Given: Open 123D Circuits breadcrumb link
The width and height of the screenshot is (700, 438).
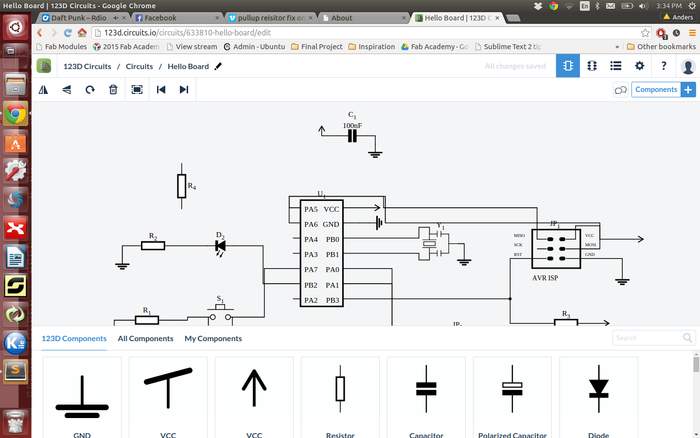Looking at the screenshot, I should [87, 66].
